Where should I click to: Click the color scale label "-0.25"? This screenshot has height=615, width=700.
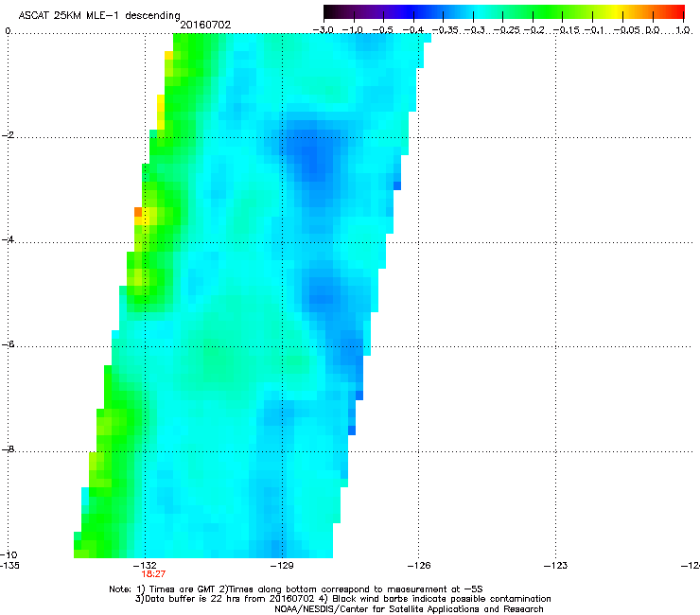(x=506, y=30)
